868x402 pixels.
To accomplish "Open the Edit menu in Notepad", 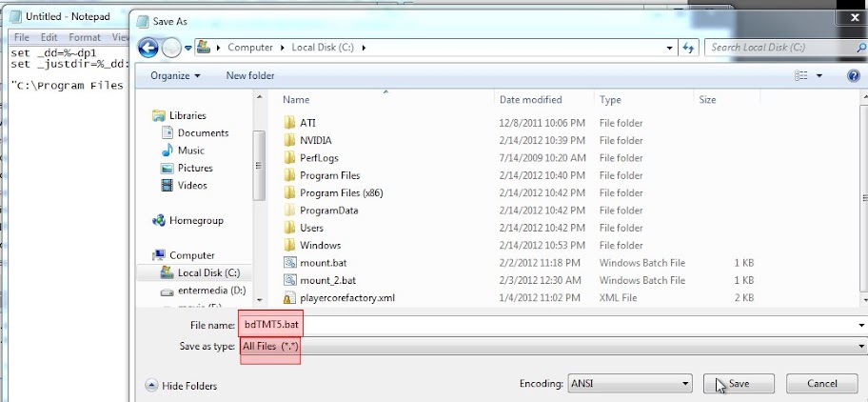I will (x=49, y=37).
